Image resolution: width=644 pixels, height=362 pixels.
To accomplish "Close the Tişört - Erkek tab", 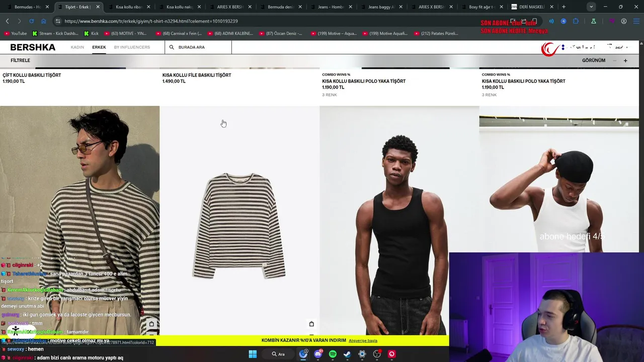I will [98, 7].
